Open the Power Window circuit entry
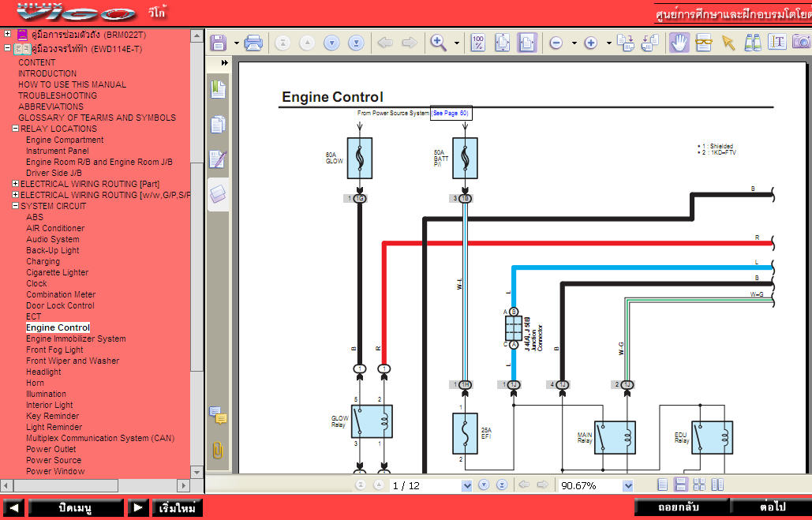 coord(55,471)
